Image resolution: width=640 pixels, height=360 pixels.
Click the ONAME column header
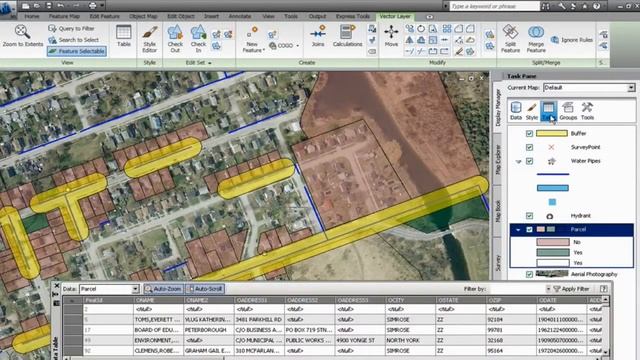(158, 300)
